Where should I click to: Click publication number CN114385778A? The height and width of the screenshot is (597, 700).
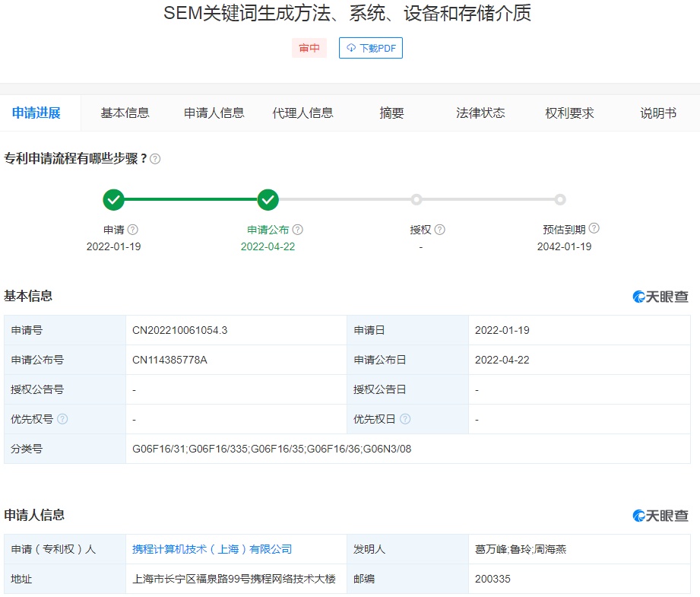click(169, 360)
